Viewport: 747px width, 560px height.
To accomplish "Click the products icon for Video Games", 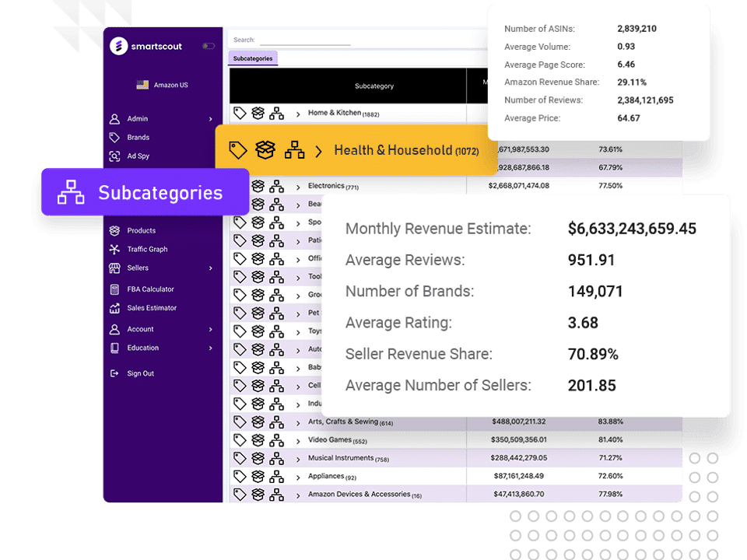I will click(x=258, y=440).
